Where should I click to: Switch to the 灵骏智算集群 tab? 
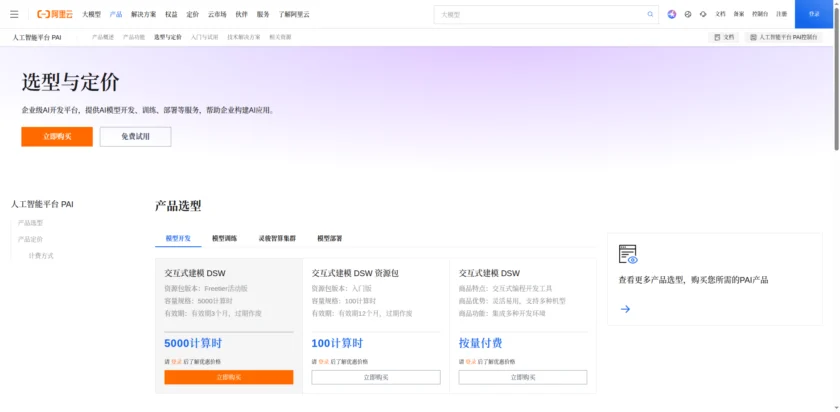[277, 238]
